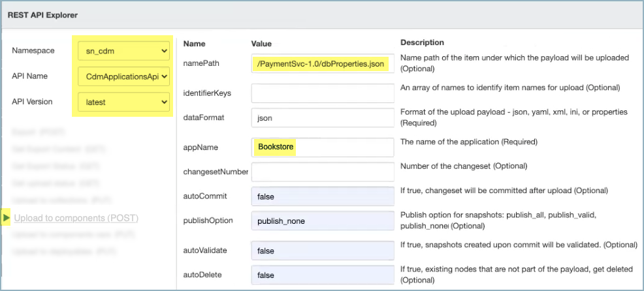
Task: Click the description 'An array of names to identify'
Action: coord(510,87)
